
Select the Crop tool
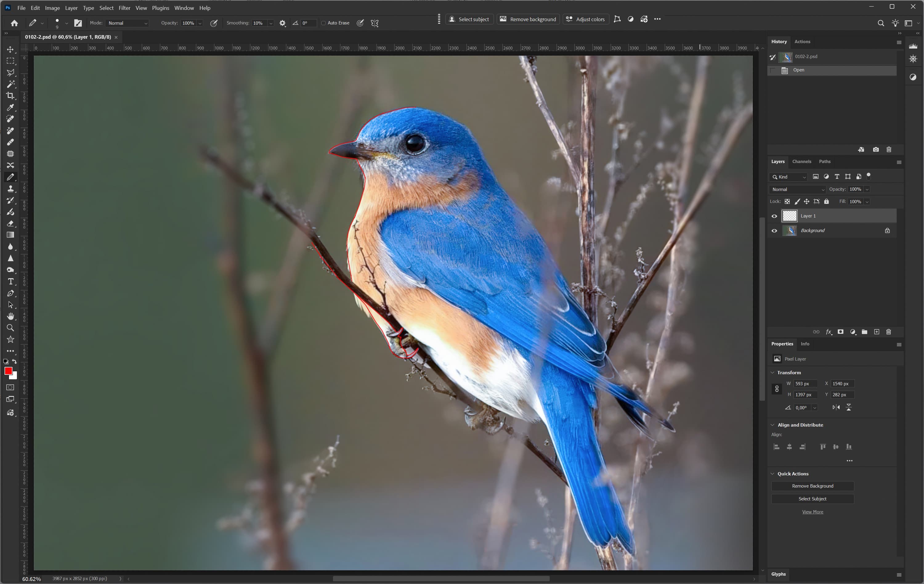point(10,96)
